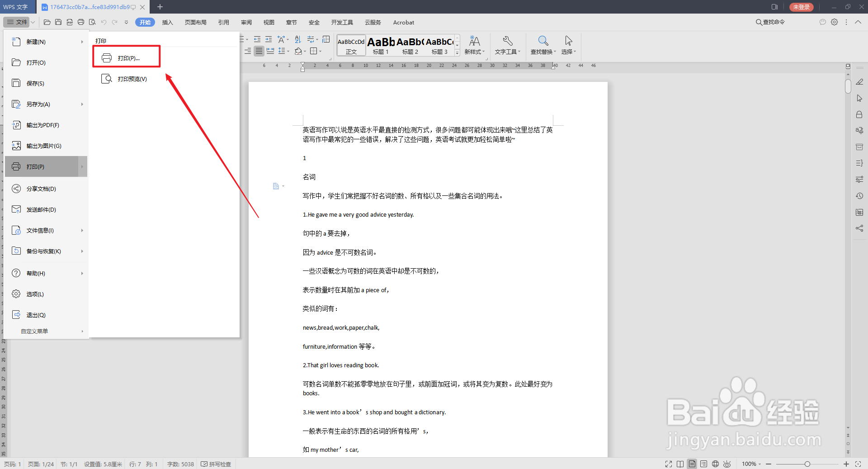Open the Acrobat ribbon tab

(404, 22)
